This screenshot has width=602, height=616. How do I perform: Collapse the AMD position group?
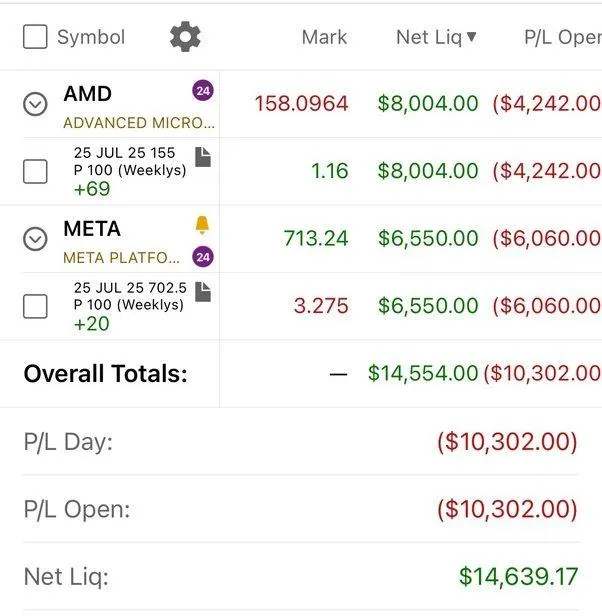point(35,103)
